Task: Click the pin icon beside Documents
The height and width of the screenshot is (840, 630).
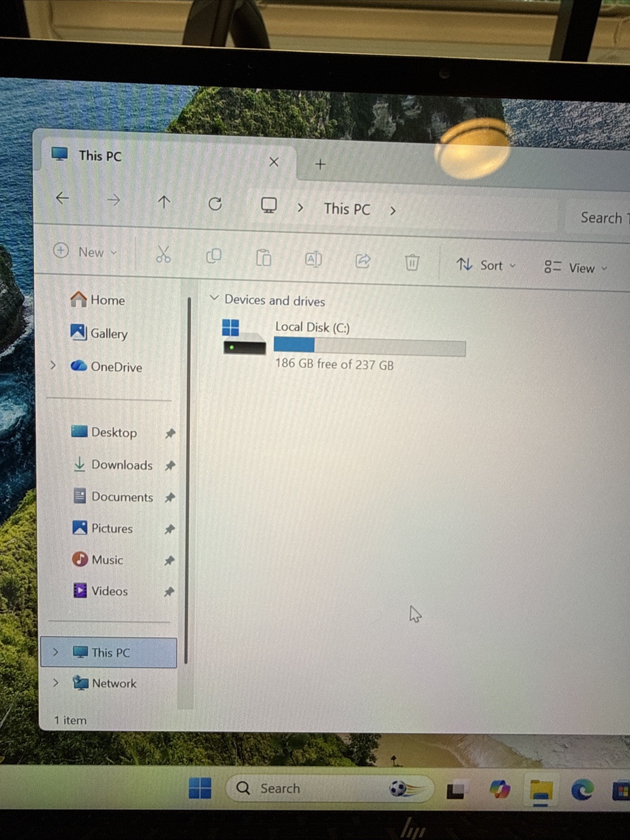Action: (x=169, y=497)
